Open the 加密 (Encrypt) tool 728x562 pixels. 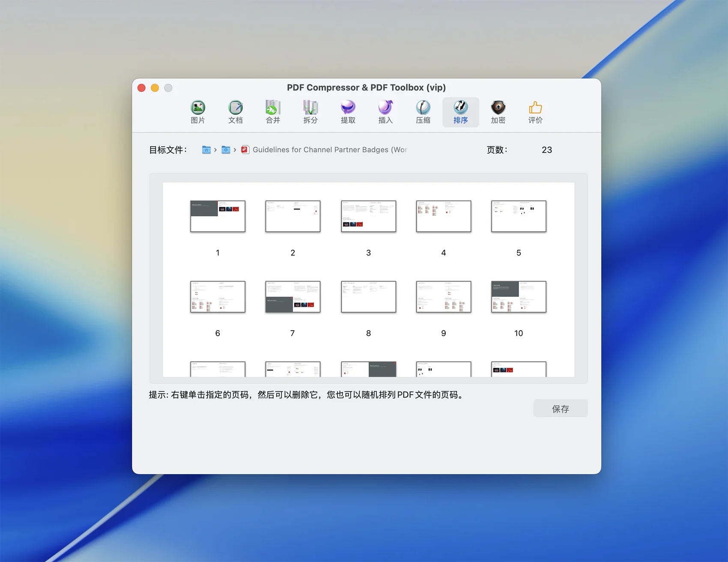pyautogui.click(x=498, y=111)
